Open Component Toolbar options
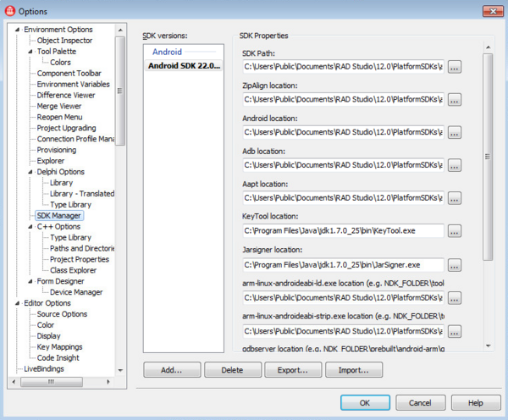This screenshot has width=508, height=420. (x=69, y=73)
